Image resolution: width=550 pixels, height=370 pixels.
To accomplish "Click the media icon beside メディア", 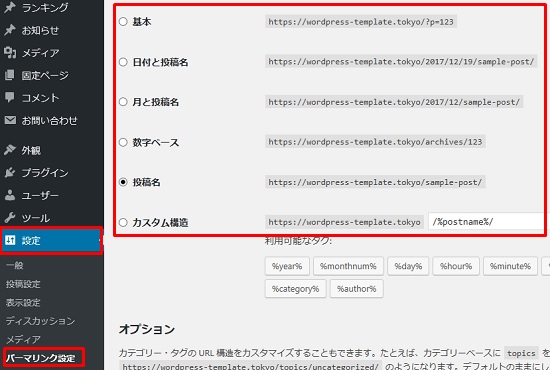I will click(10, 53).
